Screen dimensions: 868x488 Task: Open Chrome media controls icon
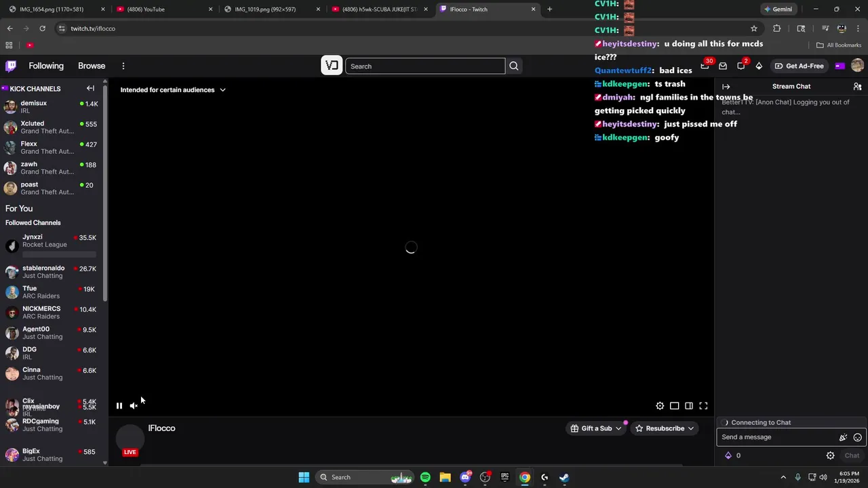(x=825, y=28)
